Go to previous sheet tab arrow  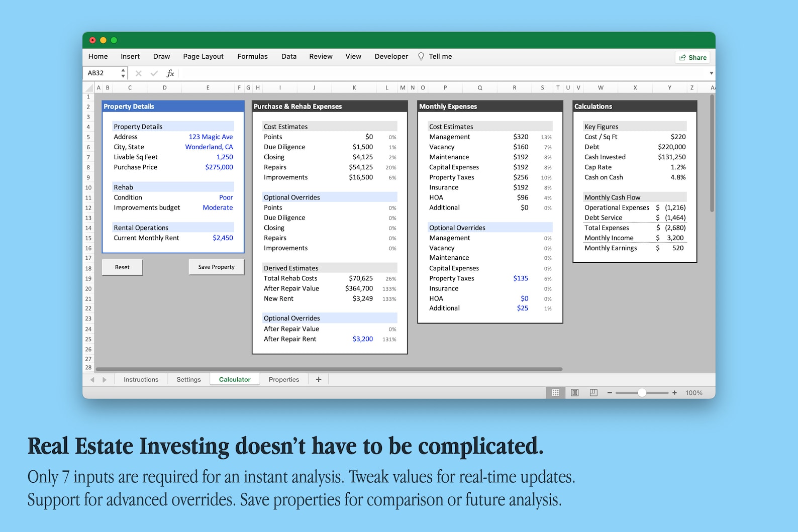coord(92,380)
